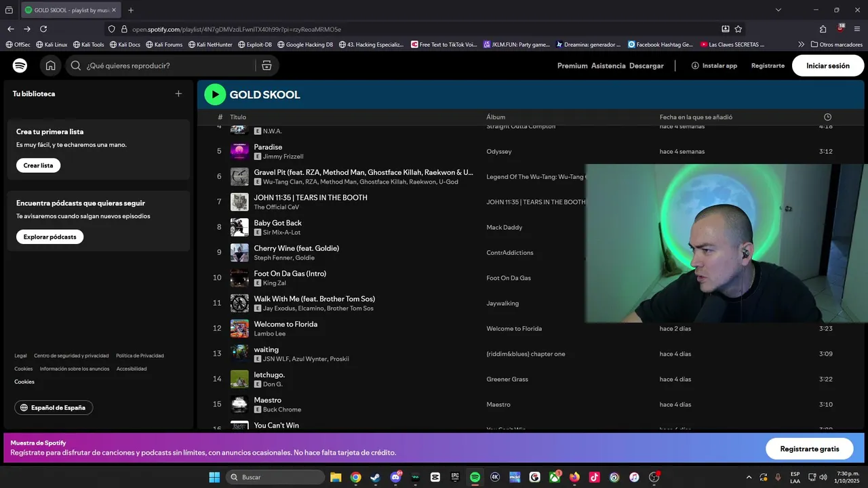
Task: Show hidden system tray icons
Action: click(749, 477)
